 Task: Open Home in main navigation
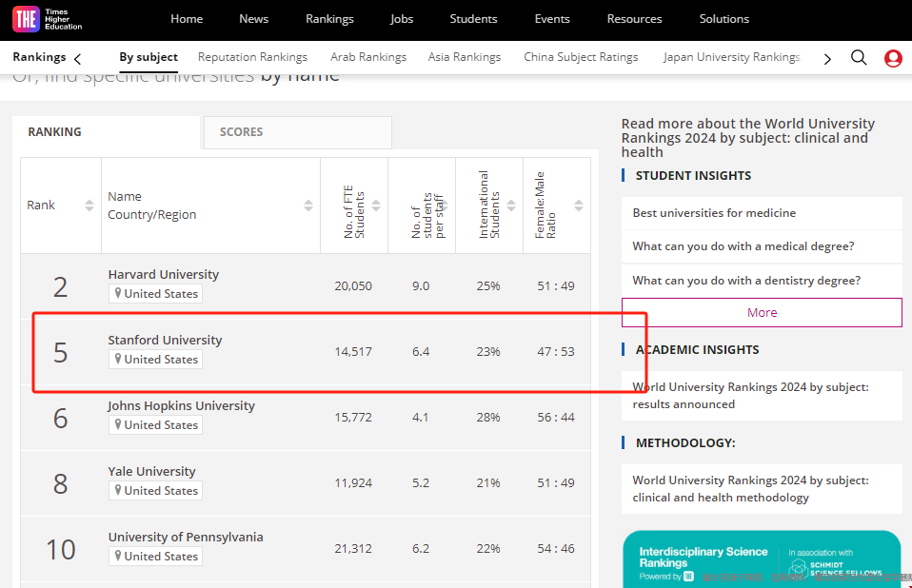(x=187, y=19)
